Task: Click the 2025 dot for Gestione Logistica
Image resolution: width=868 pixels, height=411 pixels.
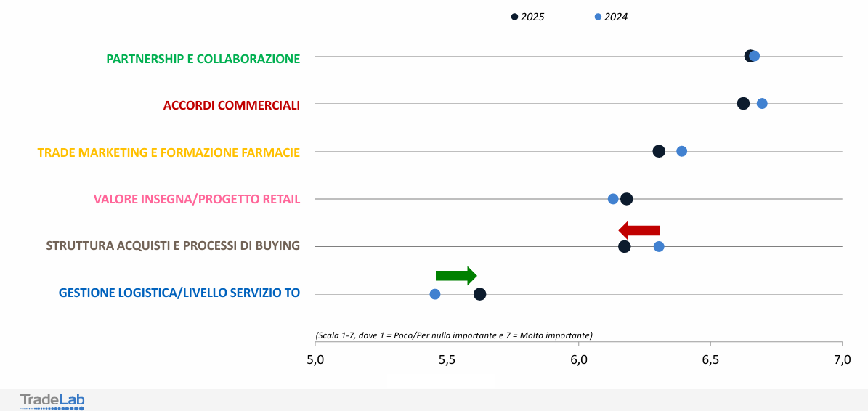Action: coord(479,294)
